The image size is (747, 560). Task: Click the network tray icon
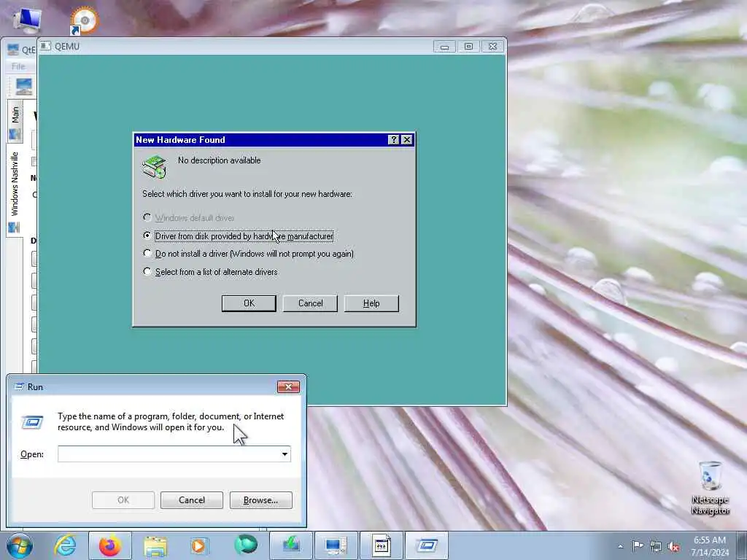click(x=656, y=547)
